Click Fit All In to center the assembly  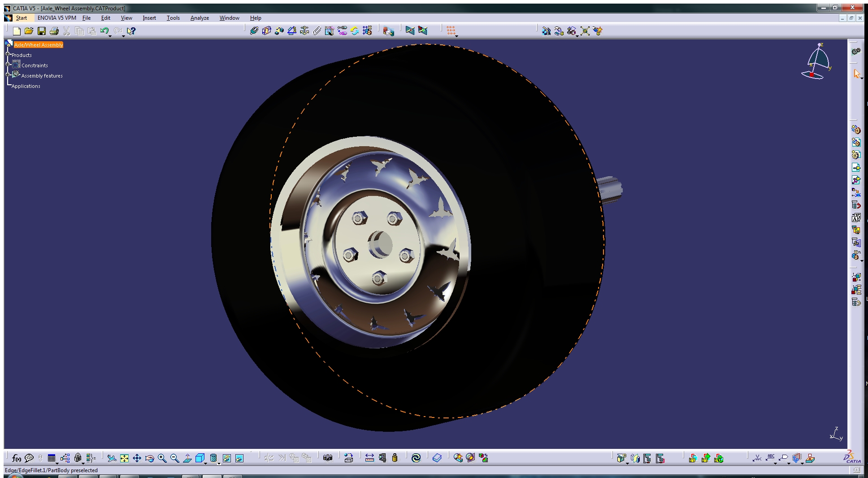click(124, 458)
